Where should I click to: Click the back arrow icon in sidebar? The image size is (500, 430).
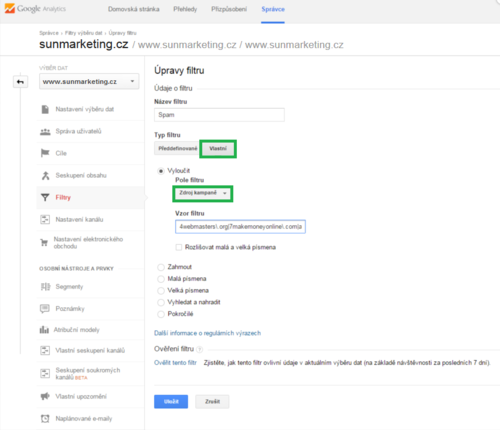coord(20,82)
